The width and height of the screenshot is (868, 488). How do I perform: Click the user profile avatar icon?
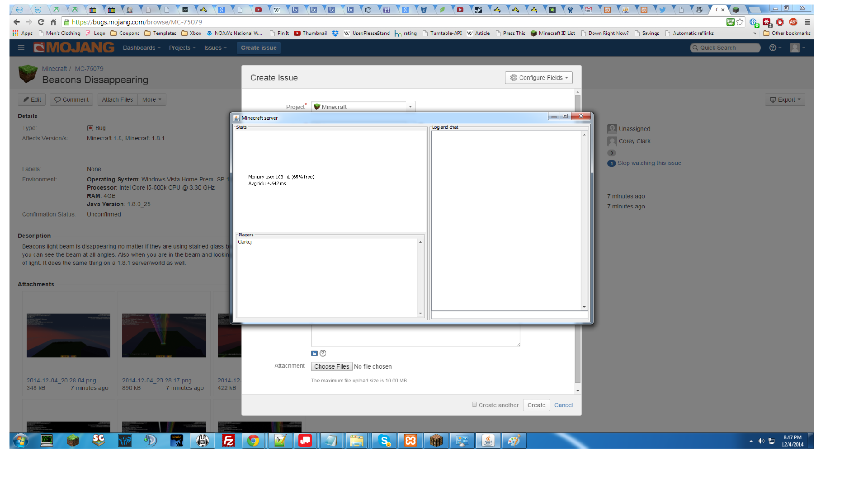click(795, 48)
